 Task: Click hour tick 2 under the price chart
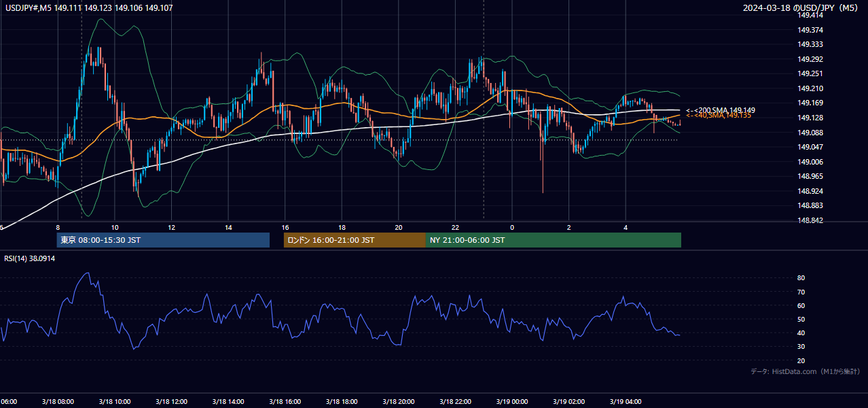point(569,228)
